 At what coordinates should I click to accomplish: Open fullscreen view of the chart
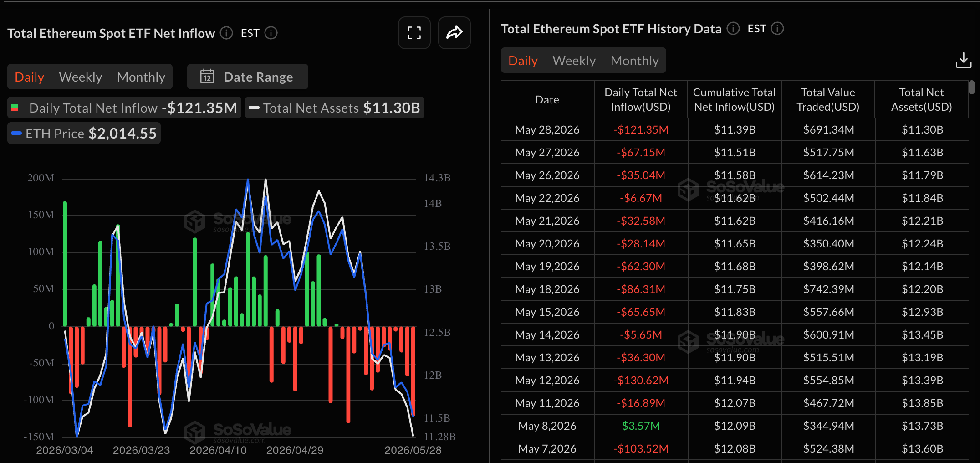click(x=414, y=33)
